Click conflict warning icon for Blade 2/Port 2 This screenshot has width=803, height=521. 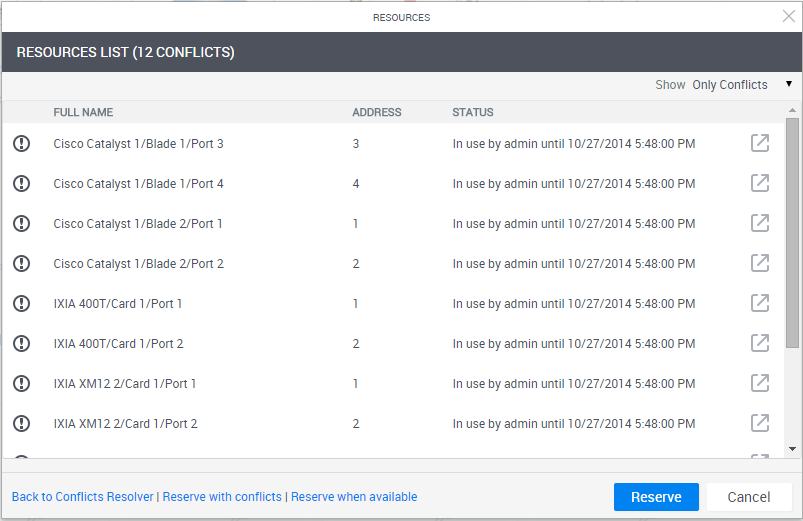(x=22, y=264)
